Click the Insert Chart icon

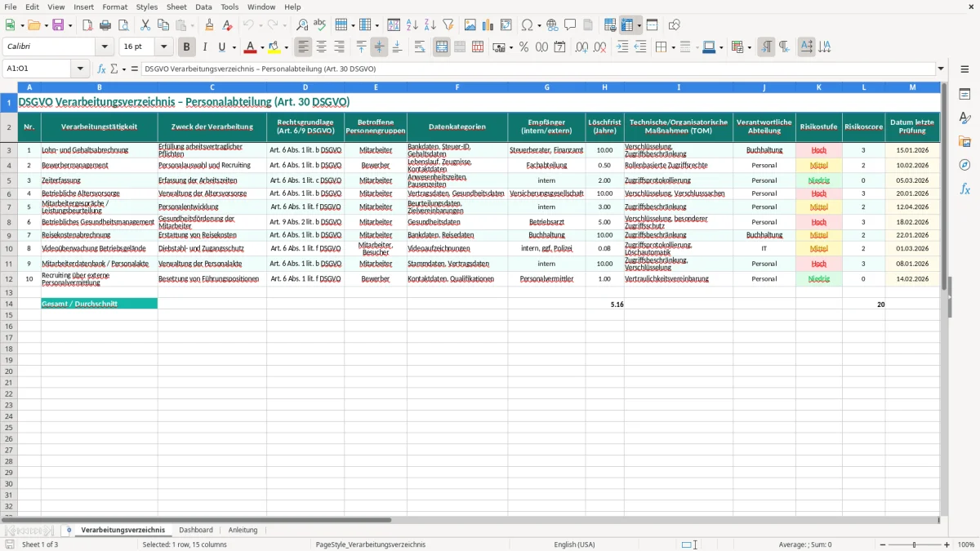pyautogui.click(x=488, y=25)
